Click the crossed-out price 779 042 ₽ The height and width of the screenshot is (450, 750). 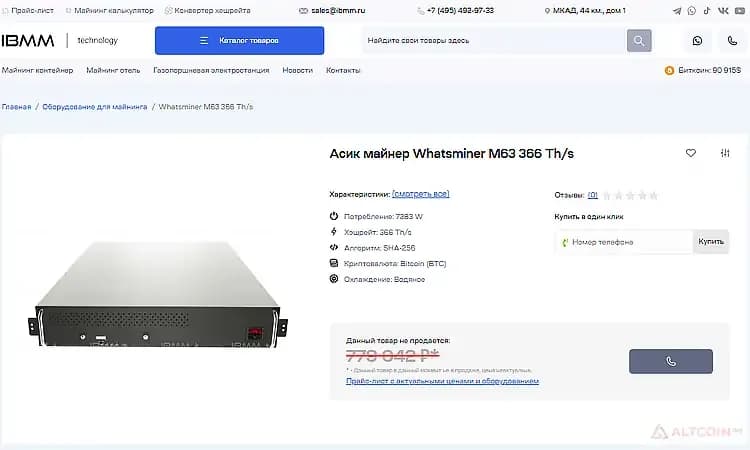(x=392, y=355)
